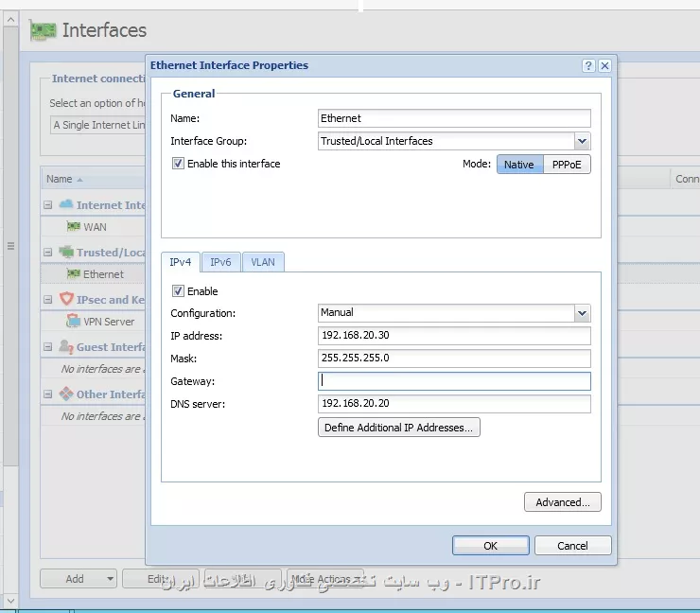Click the IPsec shield icon
The width and height of the screenshot is (700, 613).
[66, 298]
